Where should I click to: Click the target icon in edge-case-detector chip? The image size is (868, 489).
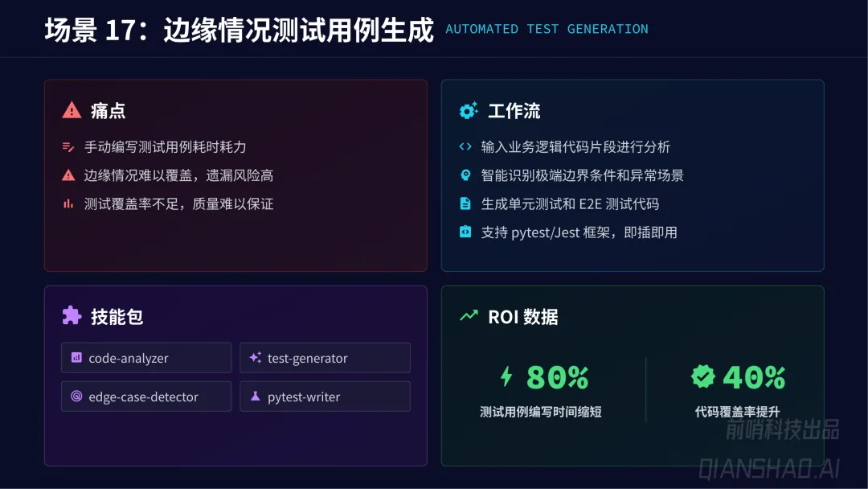tap(76, 397)
